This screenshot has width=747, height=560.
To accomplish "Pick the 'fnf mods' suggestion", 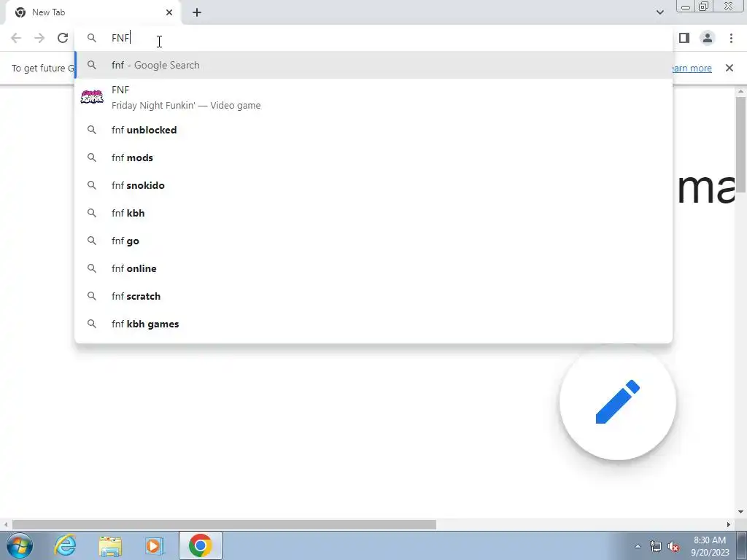I will point(373,157).
